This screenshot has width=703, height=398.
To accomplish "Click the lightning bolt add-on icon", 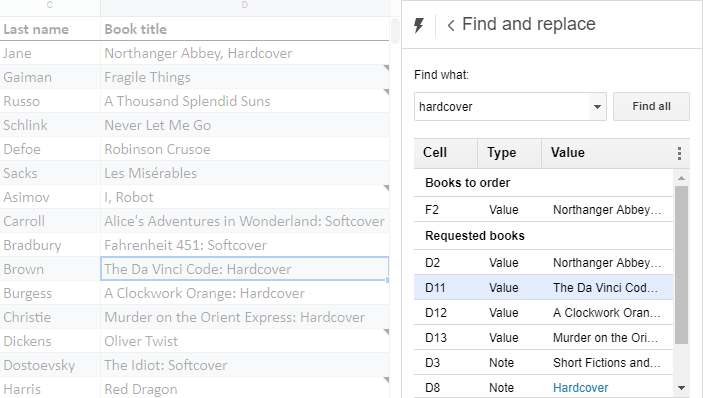I will click(419, 26).
